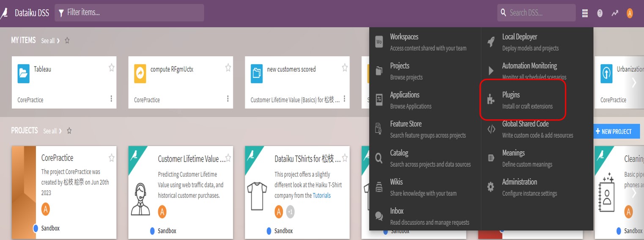Viewport: 644px width, 240px height.
Task: Click the filter funnel icon
Action: coord(61,13)
